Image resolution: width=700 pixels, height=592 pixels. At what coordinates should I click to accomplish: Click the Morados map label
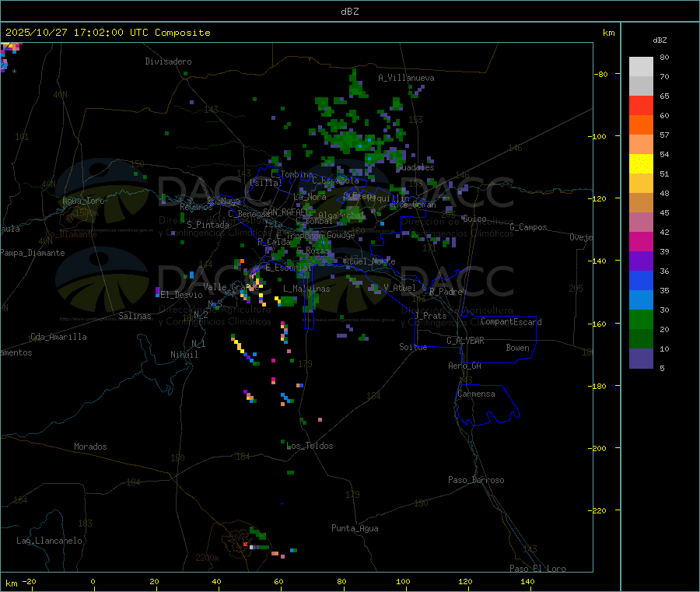tap(90, 447)
